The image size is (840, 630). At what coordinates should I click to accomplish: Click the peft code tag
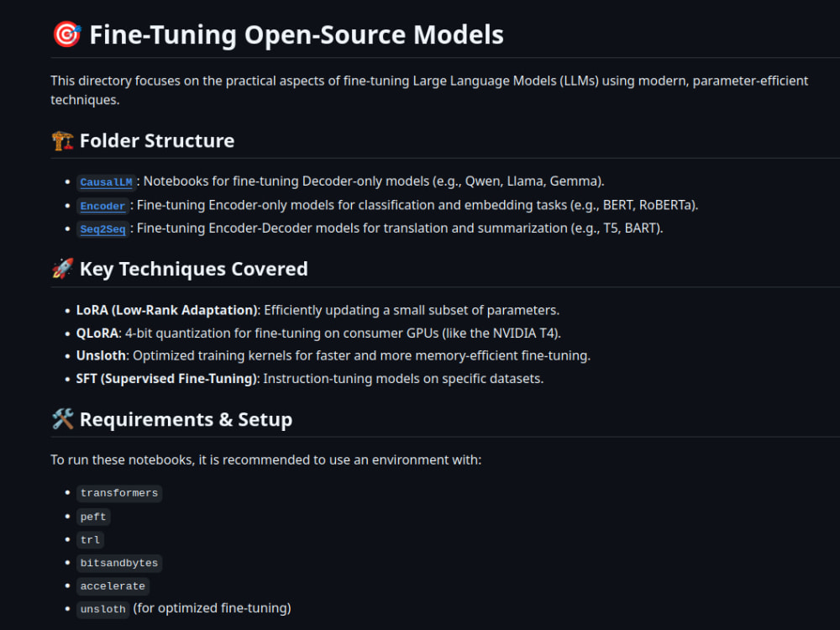click(93, 517)
